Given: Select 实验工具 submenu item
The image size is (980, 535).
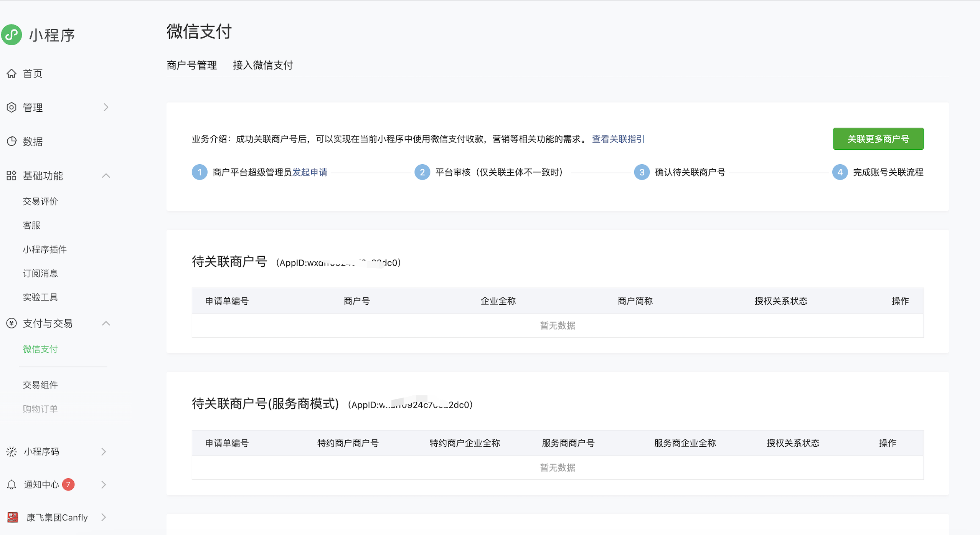Looking at the screenshot, I should [x=40, y=297].
